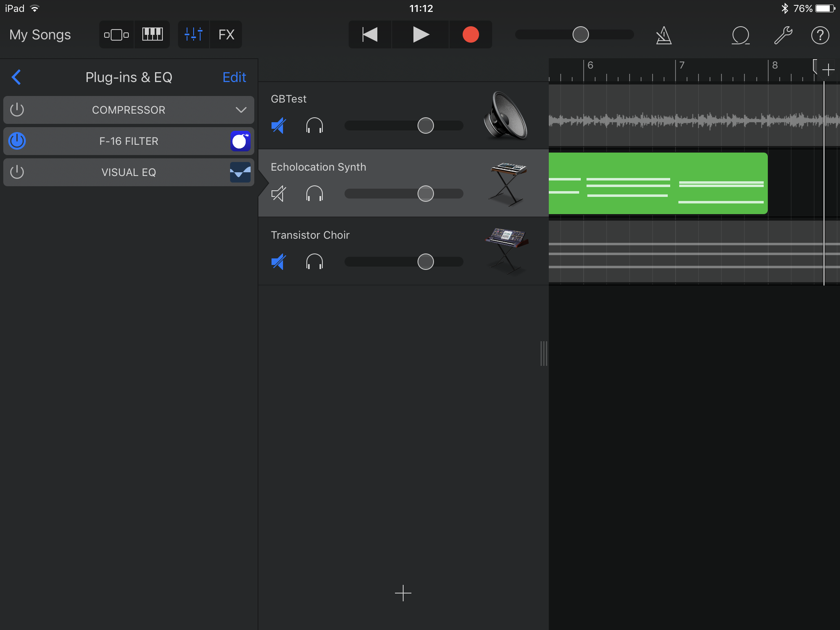The width and height of the screenshot is (840, 630).
Task: Tap the Transistor Choir synth icon
Action: [x=507, y=251]
